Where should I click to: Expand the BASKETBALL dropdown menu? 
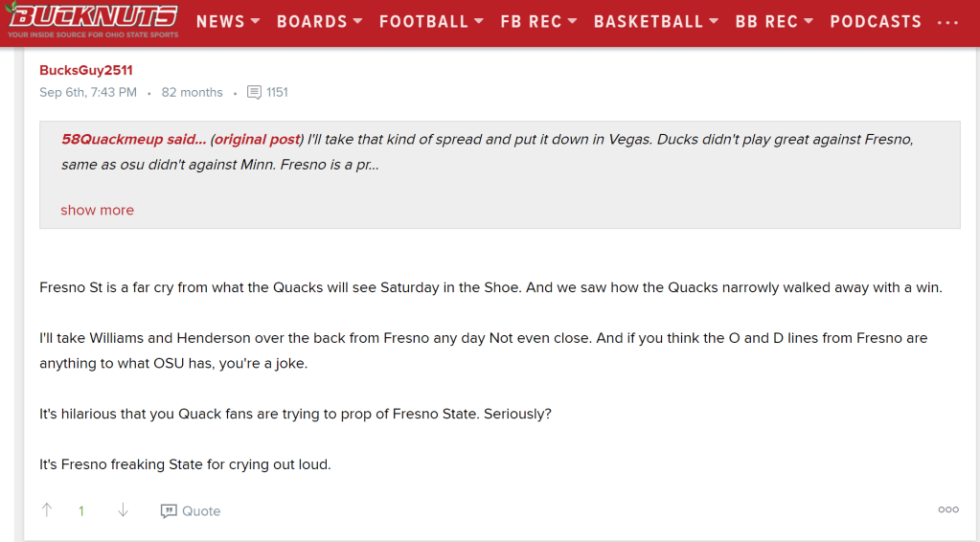[x=656, y=21]
